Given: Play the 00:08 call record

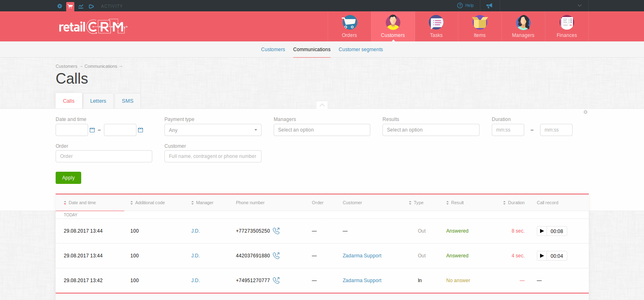Looking at the screenshot, I should (x=542, y=231).
